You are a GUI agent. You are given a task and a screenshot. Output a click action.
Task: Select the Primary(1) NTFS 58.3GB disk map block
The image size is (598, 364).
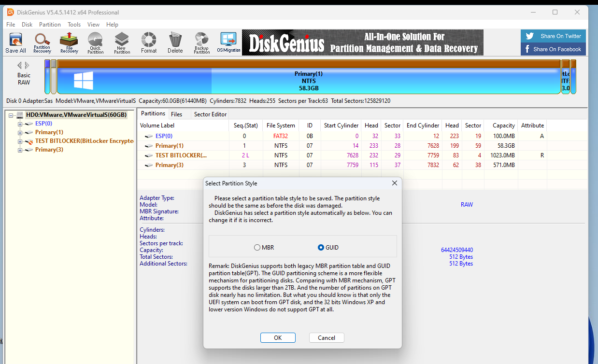pyautogui.click(x=309, y=77)
